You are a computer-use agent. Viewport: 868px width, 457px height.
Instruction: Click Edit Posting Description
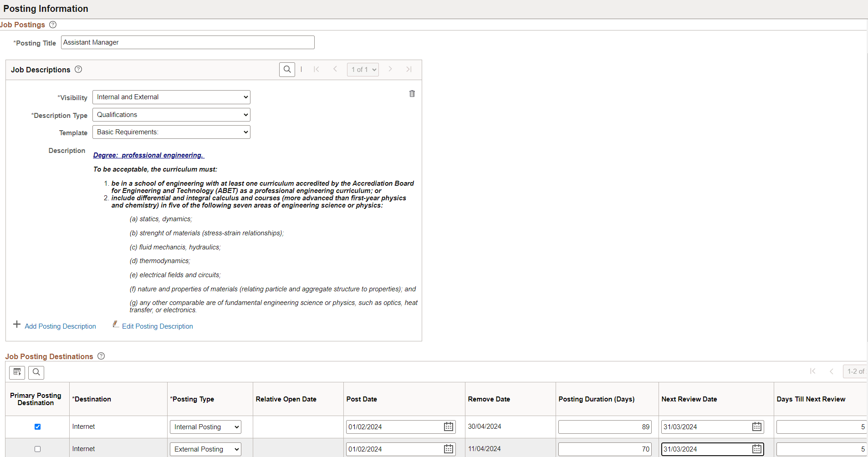[157, 326]
